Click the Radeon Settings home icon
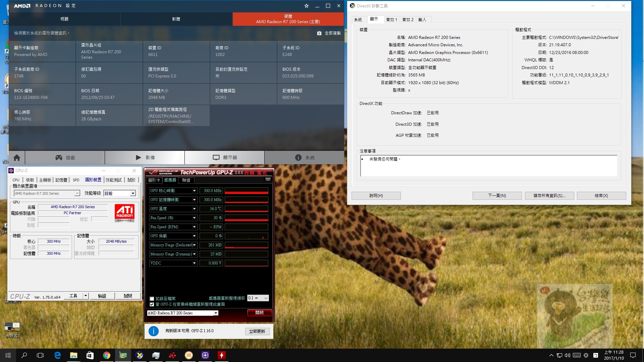Viewport: 644px width, 362px height. pyautogui.click(x=17, y=158)
